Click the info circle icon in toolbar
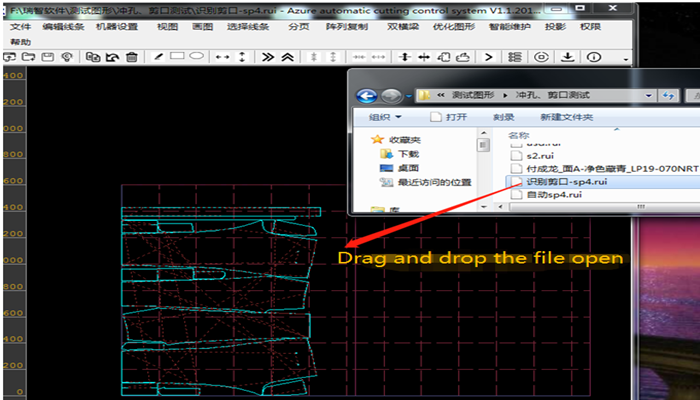700x400 pixels. pyautogui.click(x=594, y=57)
